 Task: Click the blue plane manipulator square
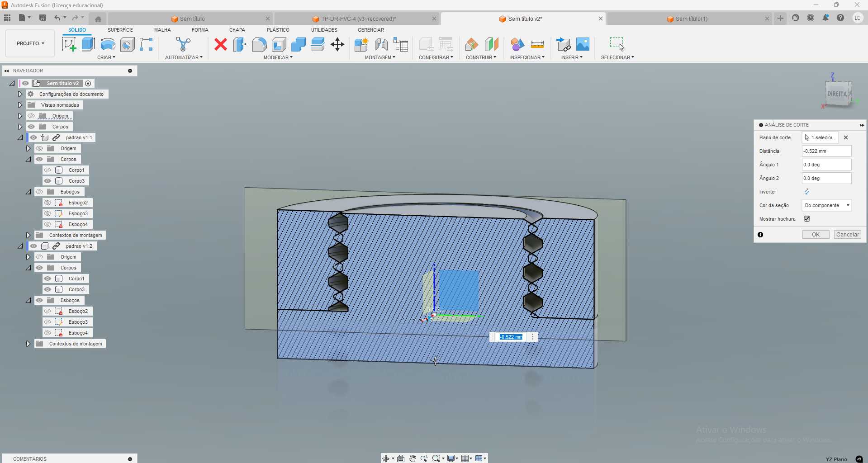[459, 290]
